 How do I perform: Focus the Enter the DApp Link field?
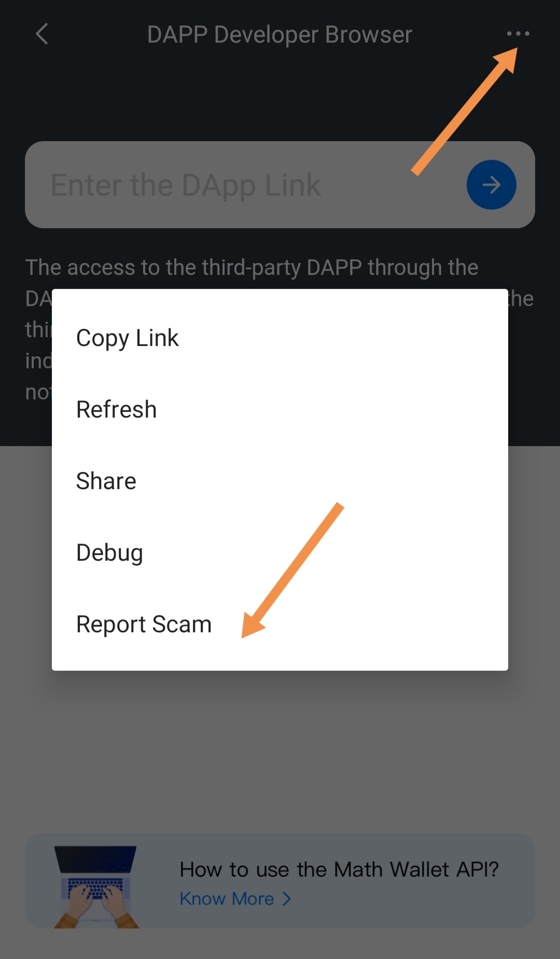(x=244, y=185)
